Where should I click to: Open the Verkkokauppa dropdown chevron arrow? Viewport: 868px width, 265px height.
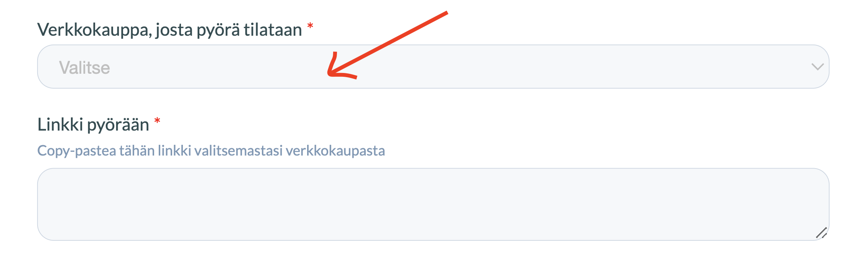click(817, 67)
